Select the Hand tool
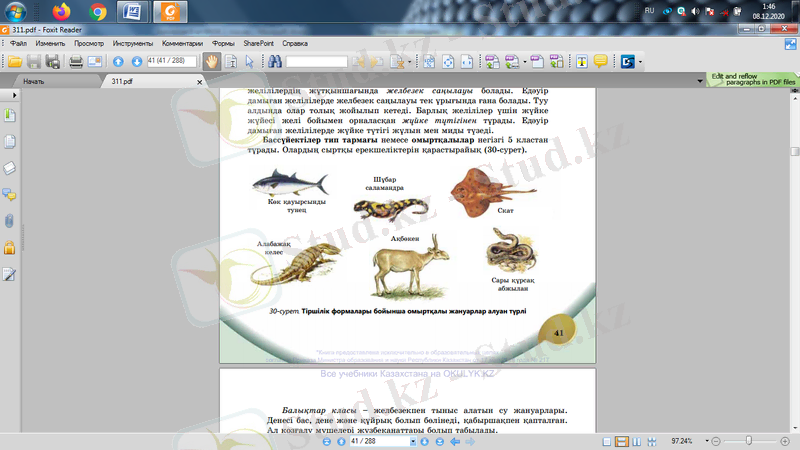This screenshot has width=800, height=450. pos(212,62)
